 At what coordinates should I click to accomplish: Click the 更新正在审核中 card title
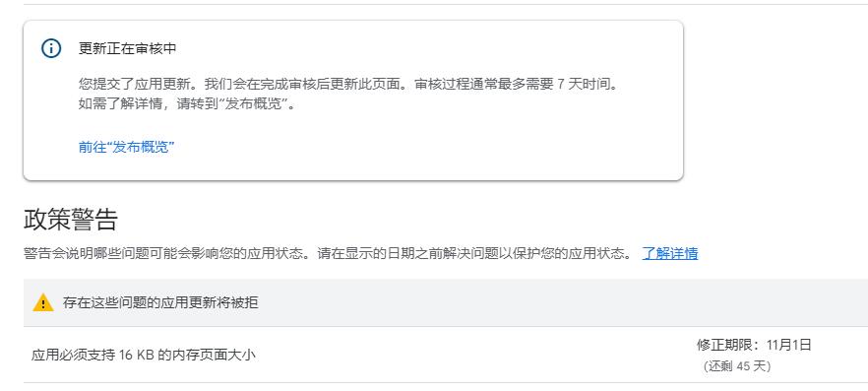127,48
